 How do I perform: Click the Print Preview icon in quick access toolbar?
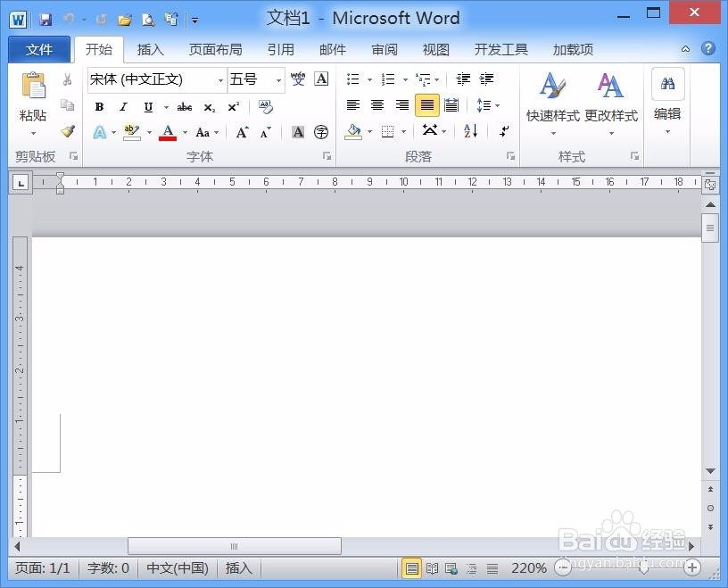click(148, 20)
